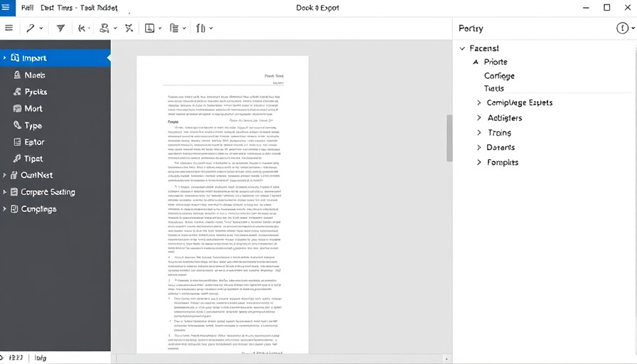
Task: Select the Facenst tree label
Action: point(484,48)
